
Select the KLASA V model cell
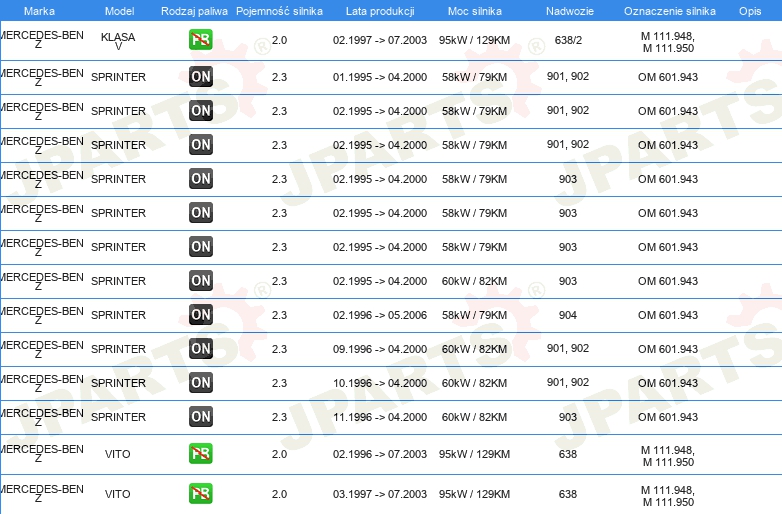(x=118, y=41)
